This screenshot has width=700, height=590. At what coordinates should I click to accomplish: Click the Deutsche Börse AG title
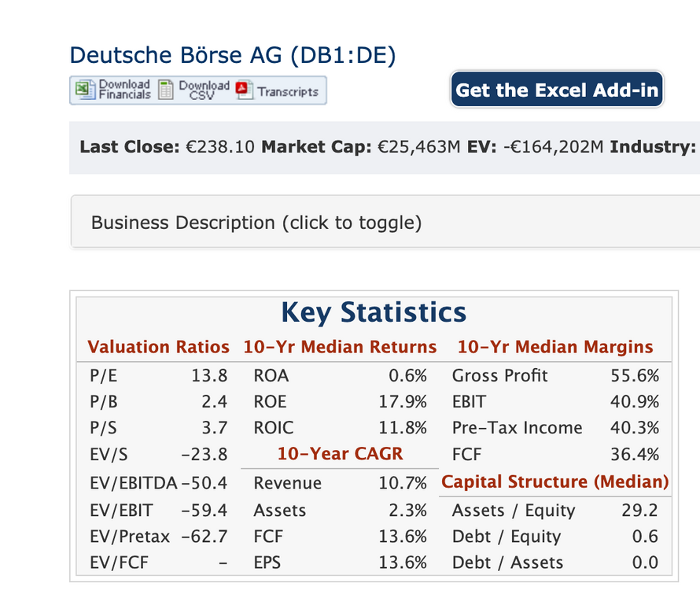click(x=233, y=55)
